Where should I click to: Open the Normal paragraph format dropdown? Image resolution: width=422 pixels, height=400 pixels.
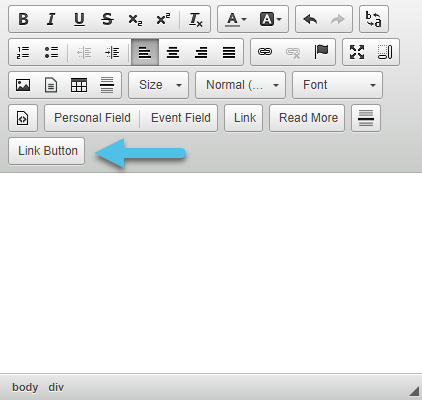[240, 85]
